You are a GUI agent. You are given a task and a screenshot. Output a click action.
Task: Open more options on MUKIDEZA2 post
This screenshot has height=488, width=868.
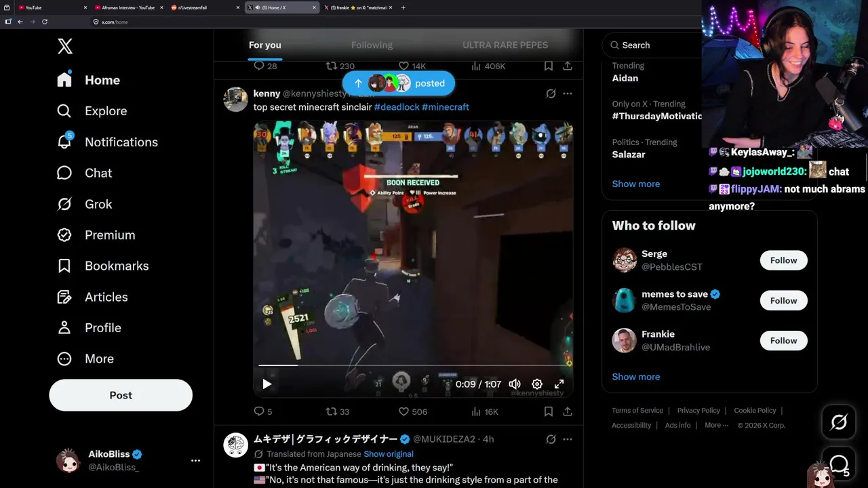tap(568, 439)
